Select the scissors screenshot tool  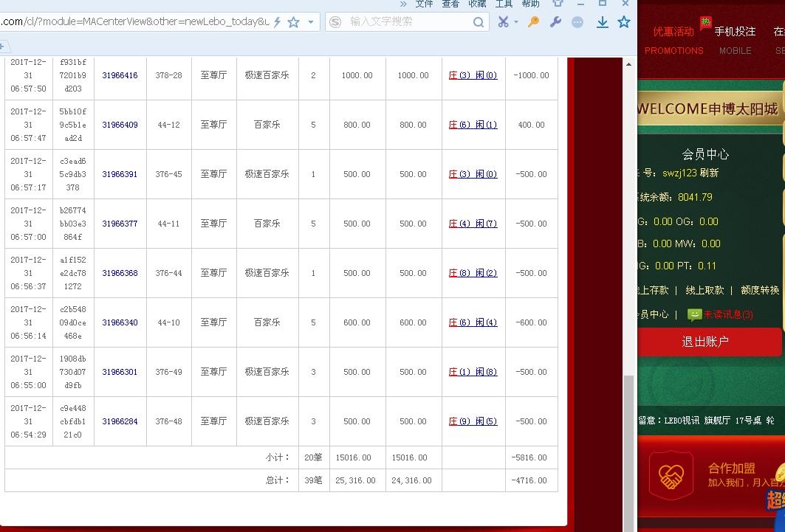pyautogui.click(x=504, y=23)
